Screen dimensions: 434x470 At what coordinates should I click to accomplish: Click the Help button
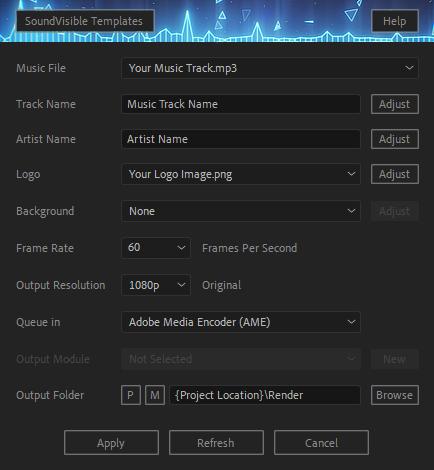pyautogui.click(x=395, y=21)
